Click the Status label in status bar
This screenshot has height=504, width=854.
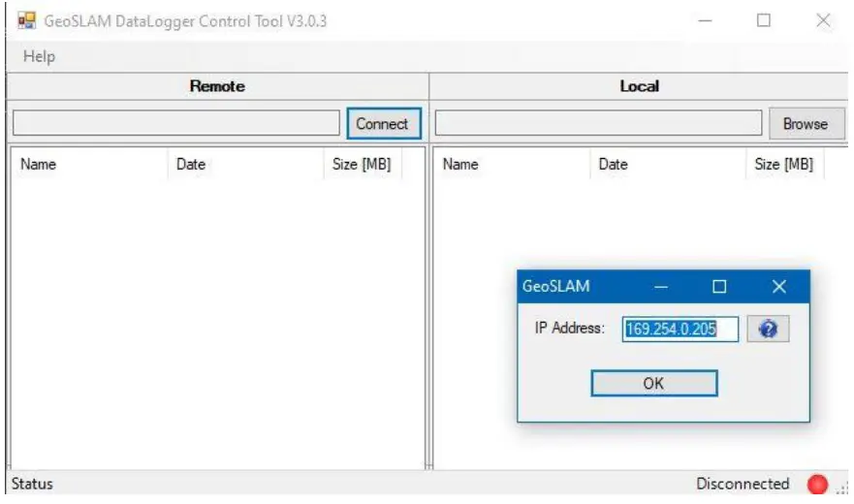pyautogui.click(x=32, y=484)
